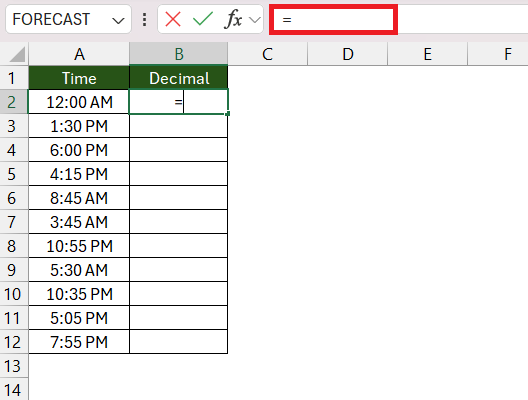528x400 pixels.
Task: Select column E header
Action: pos(428,54)
